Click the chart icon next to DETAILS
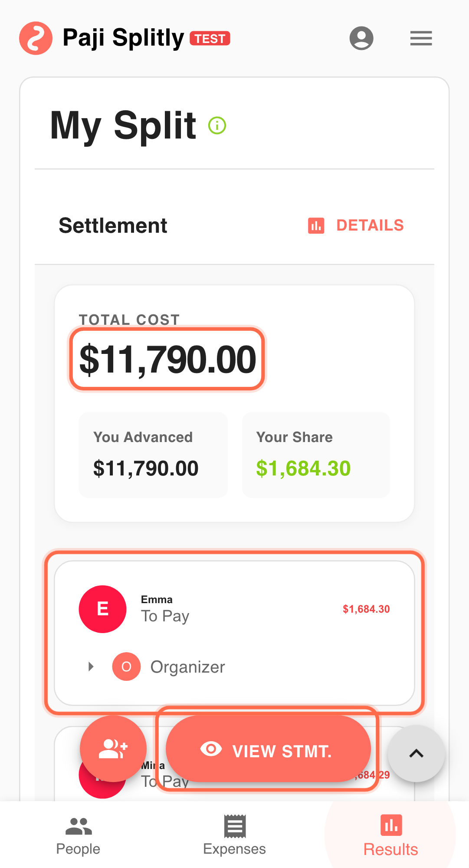 (316, 226)
